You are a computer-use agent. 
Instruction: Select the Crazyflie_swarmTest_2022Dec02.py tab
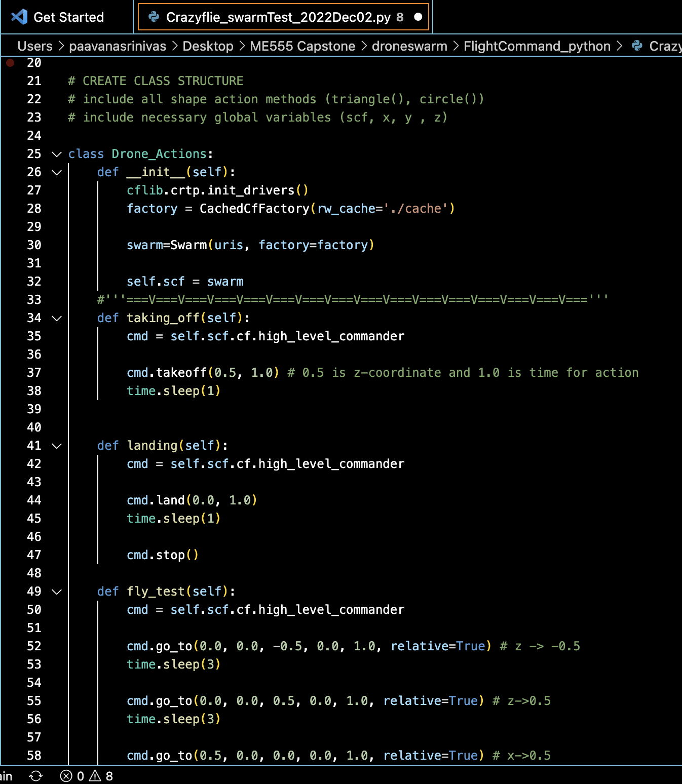click(x=278, y=17)
